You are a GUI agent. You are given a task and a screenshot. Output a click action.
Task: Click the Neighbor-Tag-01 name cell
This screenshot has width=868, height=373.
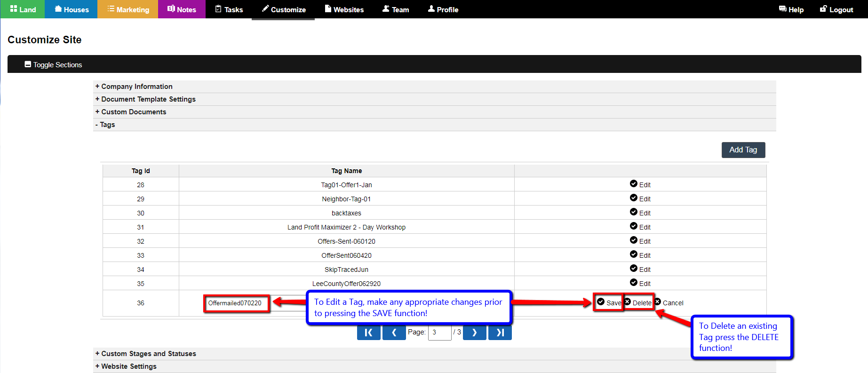click(347, 198)
